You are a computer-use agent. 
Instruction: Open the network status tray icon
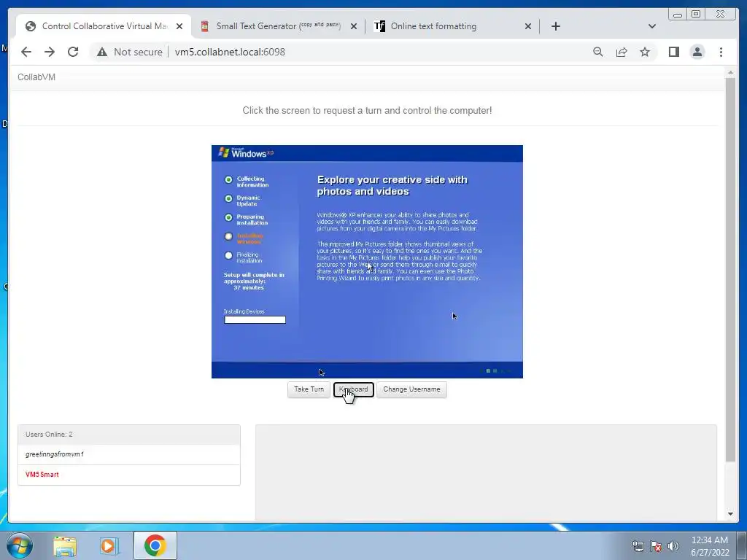638,546
